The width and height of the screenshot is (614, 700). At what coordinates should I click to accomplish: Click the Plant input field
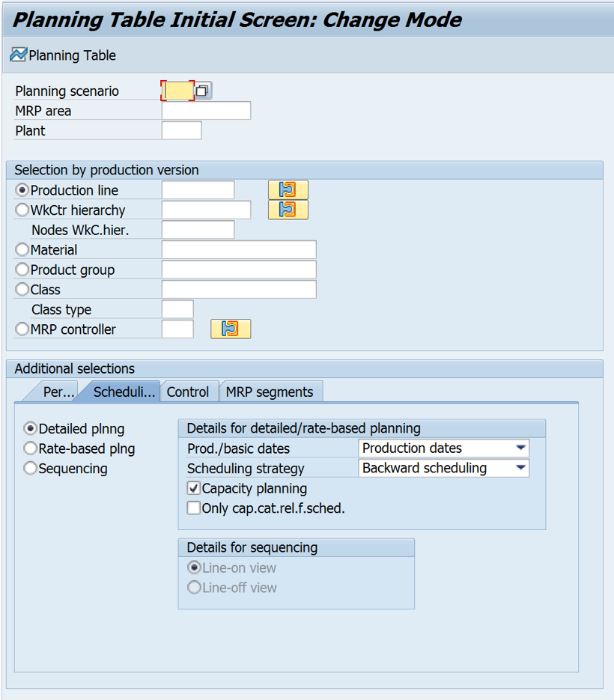click(x=182, y=130)
